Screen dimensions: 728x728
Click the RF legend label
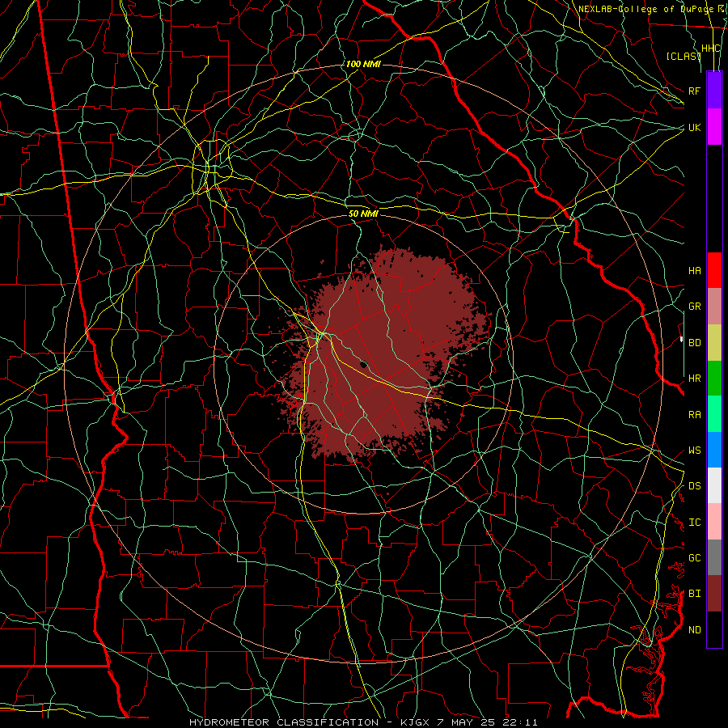[x=694, y=91]
